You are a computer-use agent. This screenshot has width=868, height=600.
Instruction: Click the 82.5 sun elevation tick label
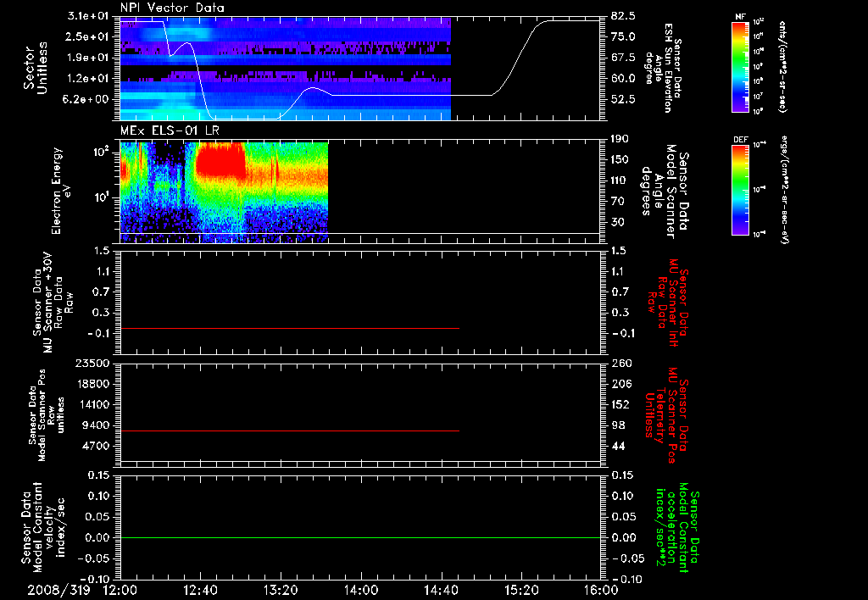[623, 16]
